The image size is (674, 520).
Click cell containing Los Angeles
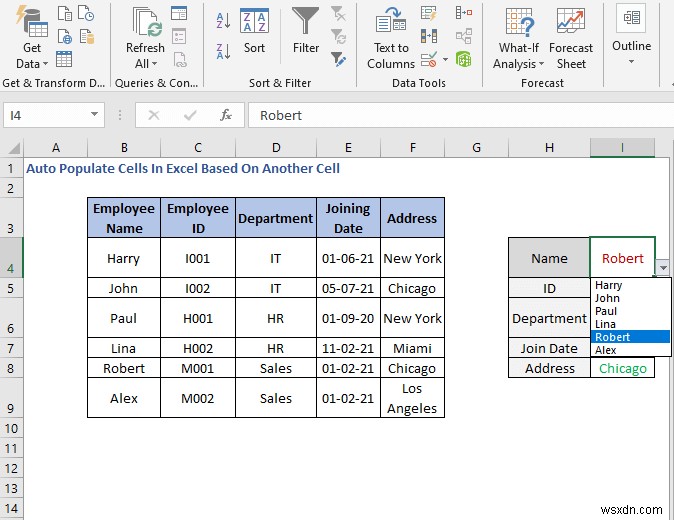pyautogui.click(x=412, y=398)
